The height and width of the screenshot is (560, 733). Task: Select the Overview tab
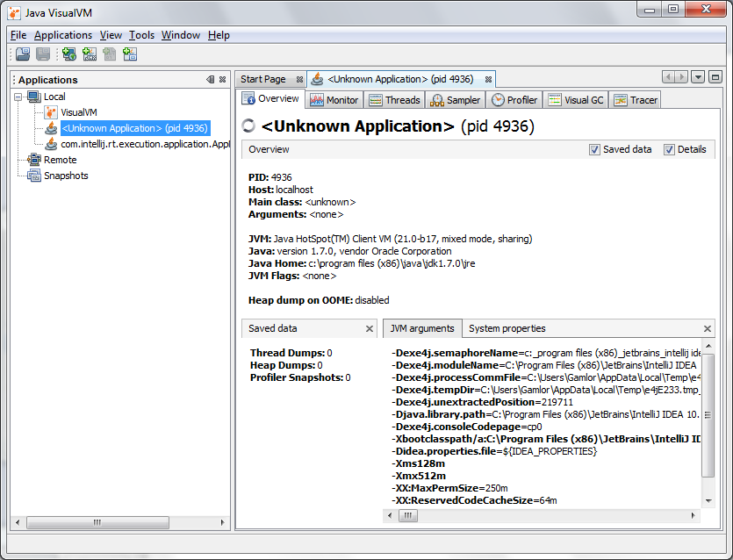click(271, 98)
